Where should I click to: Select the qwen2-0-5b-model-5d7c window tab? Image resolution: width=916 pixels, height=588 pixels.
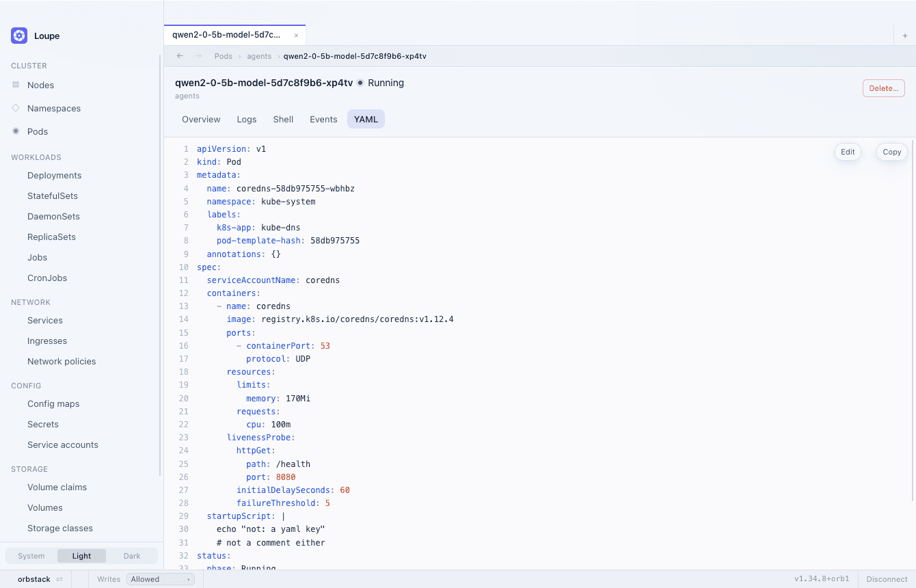pos(234,35)
